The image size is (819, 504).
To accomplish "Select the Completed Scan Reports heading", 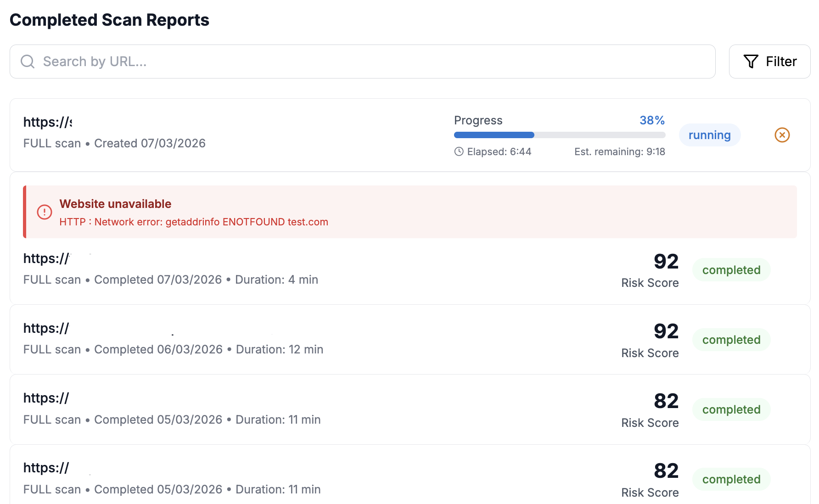I will [110, 20].
